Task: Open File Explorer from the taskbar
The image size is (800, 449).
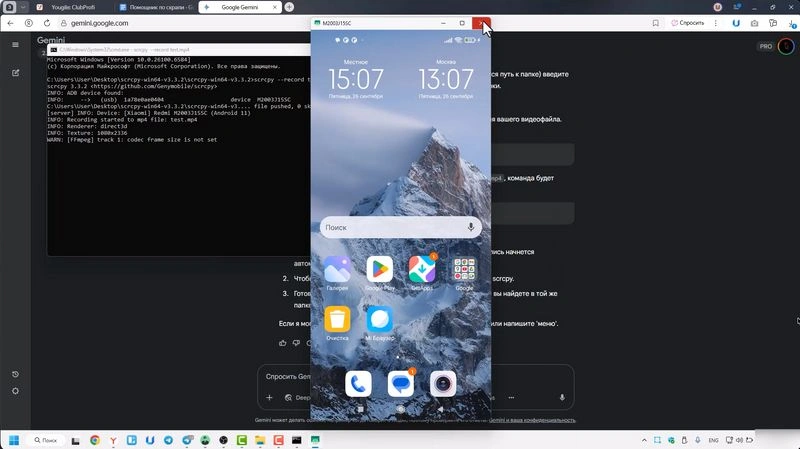Action: (260, 440)
